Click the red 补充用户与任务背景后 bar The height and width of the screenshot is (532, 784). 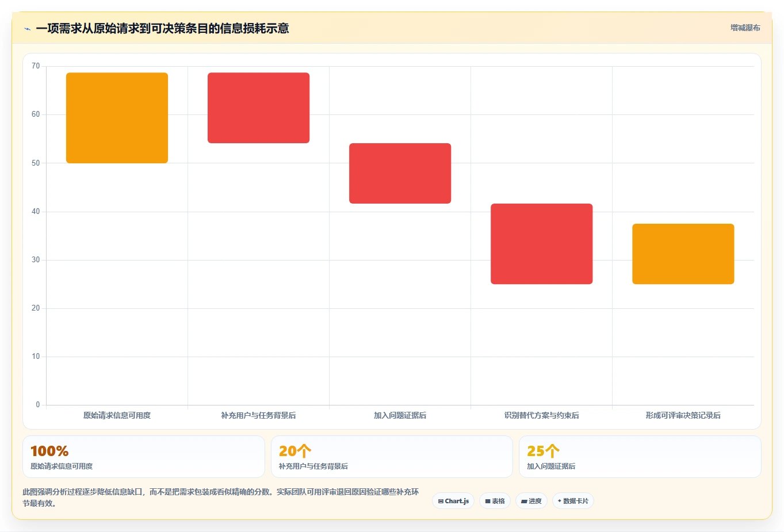coord(258,108)
